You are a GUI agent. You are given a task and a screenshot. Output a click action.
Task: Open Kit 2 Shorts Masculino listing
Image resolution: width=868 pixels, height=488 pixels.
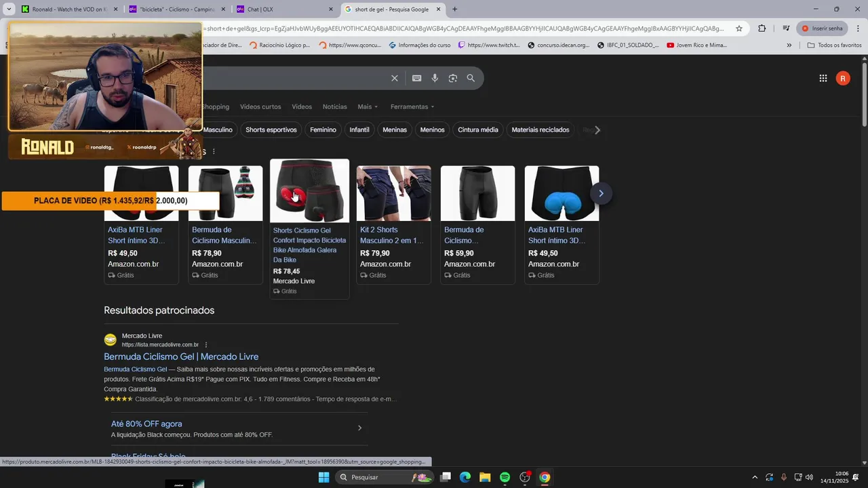click(392, 235)
